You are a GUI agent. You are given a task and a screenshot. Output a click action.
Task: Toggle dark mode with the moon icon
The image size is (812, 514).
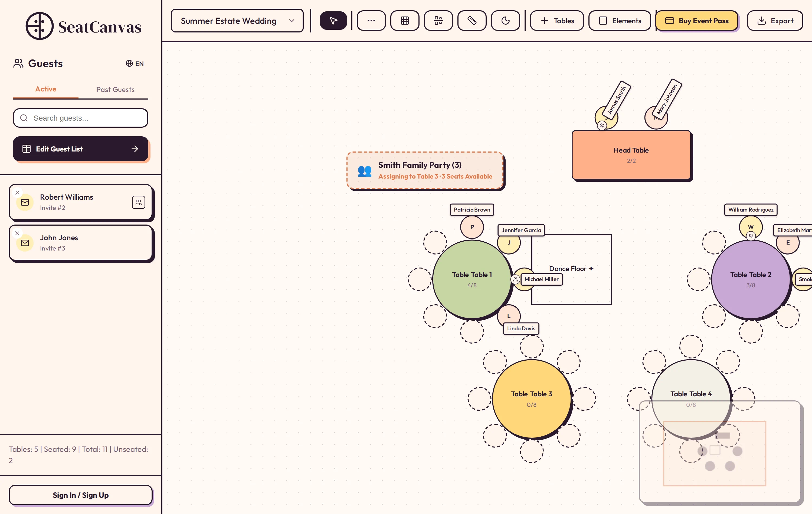505,21
